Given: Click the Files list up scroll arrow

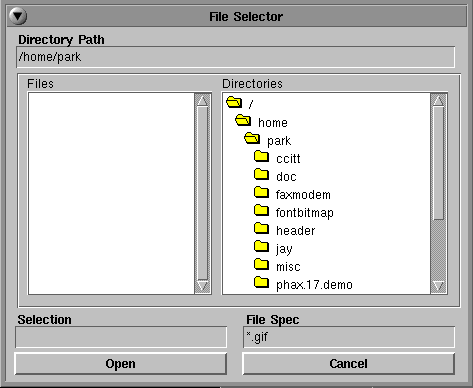Looking at the screenshot, I should 203,100.
